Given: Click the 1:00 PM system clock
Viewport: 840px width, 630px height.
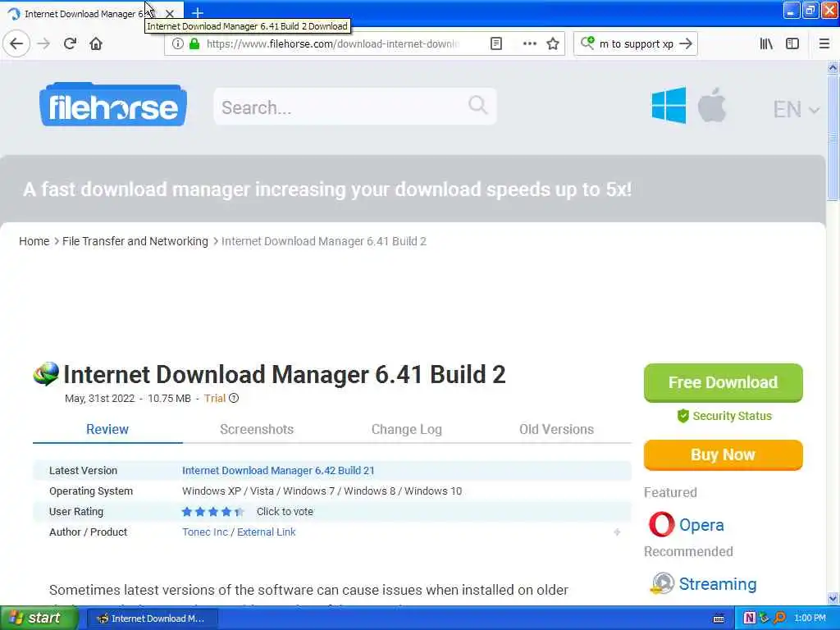Looking at the screenshot, I should tap(810, 619).
